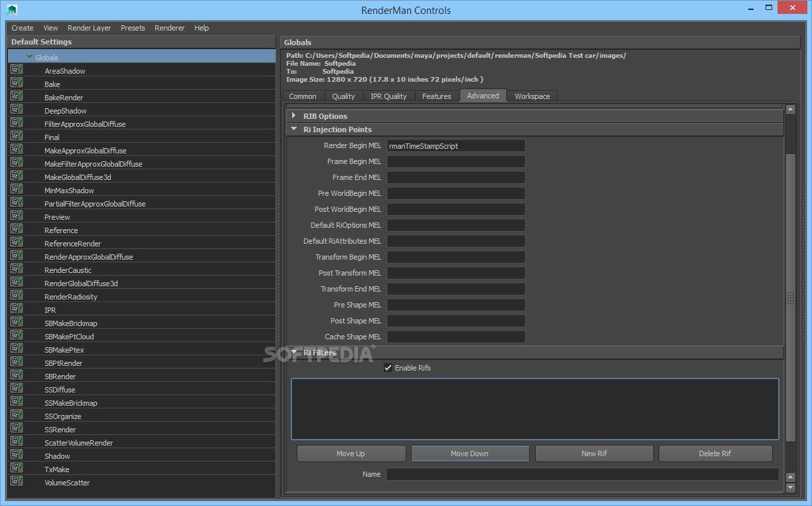Click the Move Up button

tap(351, 454)
